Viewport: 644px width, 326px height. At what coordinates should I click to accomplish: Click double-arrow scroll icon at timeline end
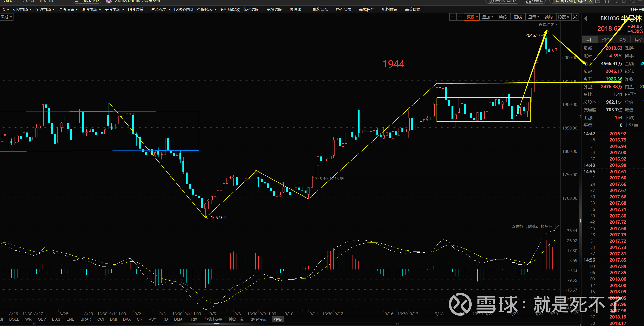[x=576, y=313]
